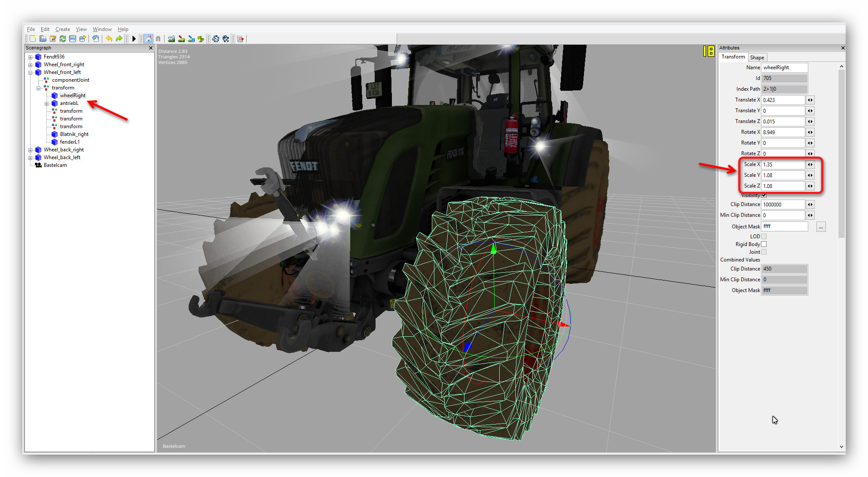Expand the antriebL tree node
868x477 pixels.
pyautogui.click(x=47, y=103)
